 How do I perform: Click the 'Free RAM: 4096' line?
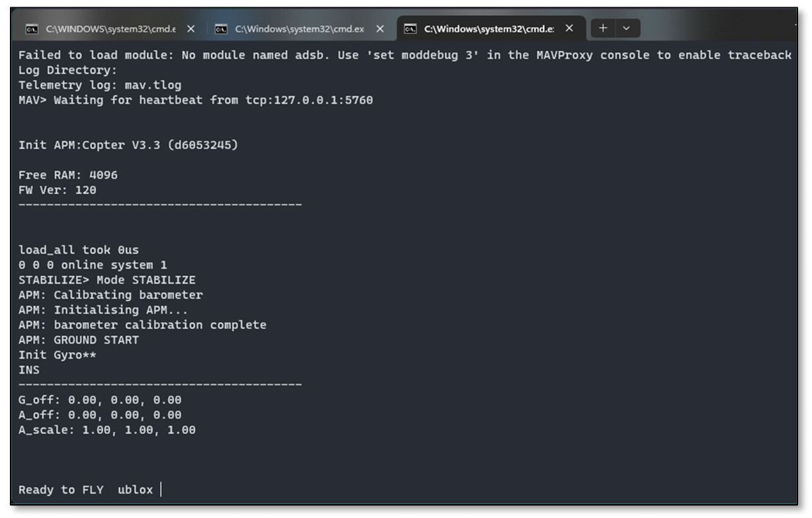coord(68,175)
